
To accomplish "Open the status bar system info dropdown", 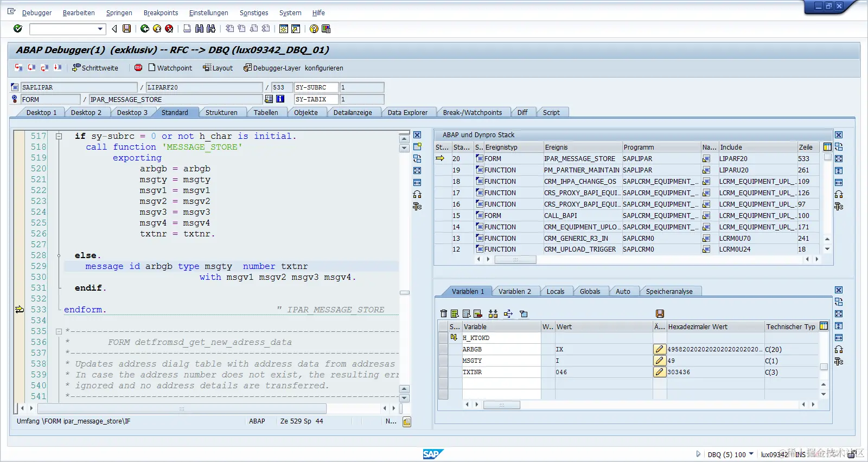I will [751, 454].
